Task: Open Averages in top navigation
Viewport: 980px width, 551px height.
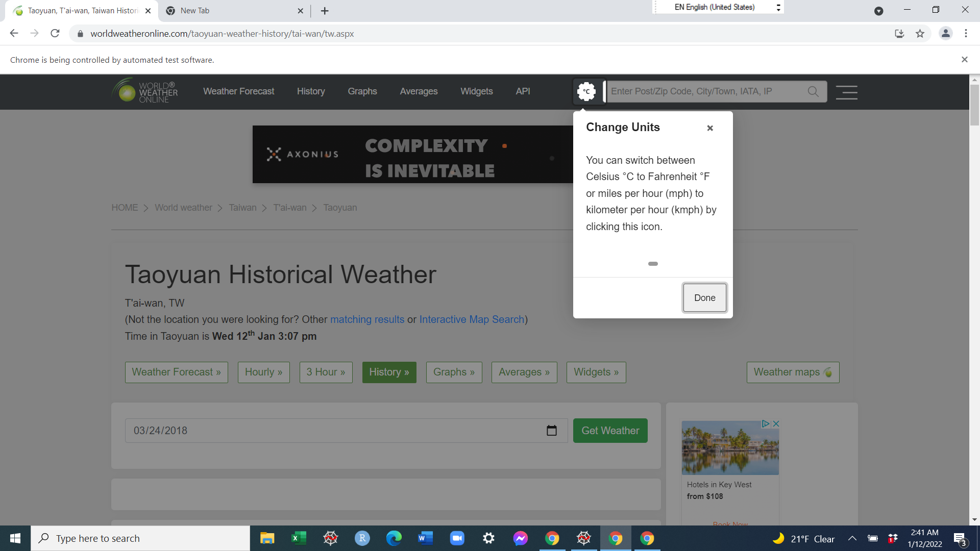Action: (419, 91)
